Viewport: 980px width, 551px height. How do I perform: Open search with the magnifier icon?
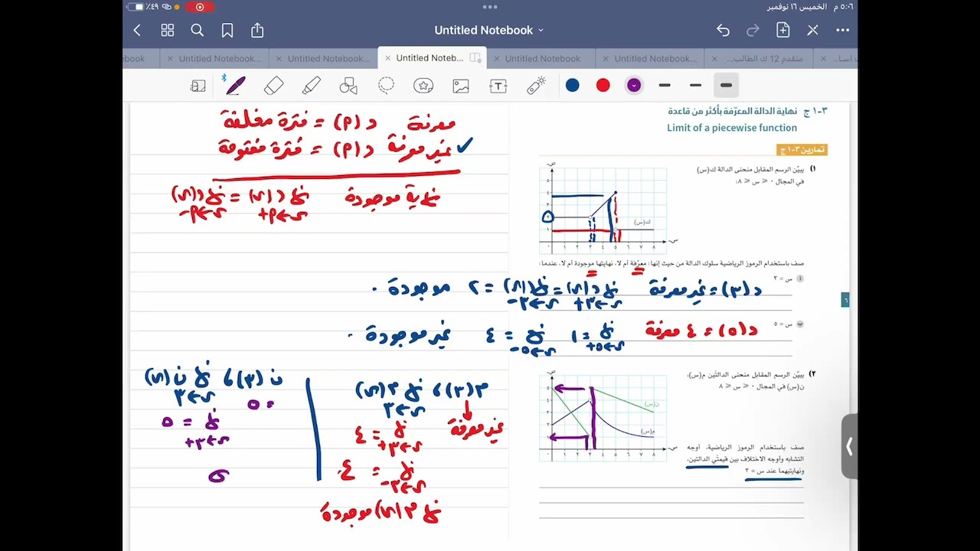pyautogui.click(x=198, y=31)
